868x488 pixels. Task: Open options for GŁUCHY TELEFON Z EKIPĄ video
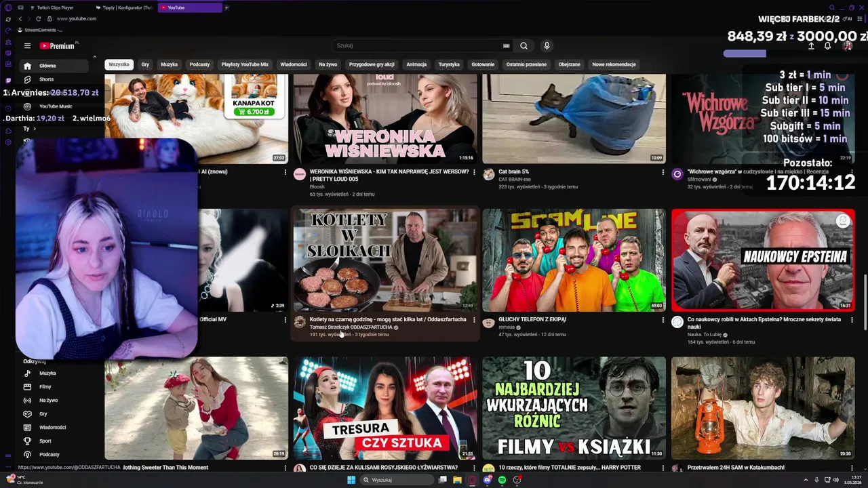[x=663, y=320]
